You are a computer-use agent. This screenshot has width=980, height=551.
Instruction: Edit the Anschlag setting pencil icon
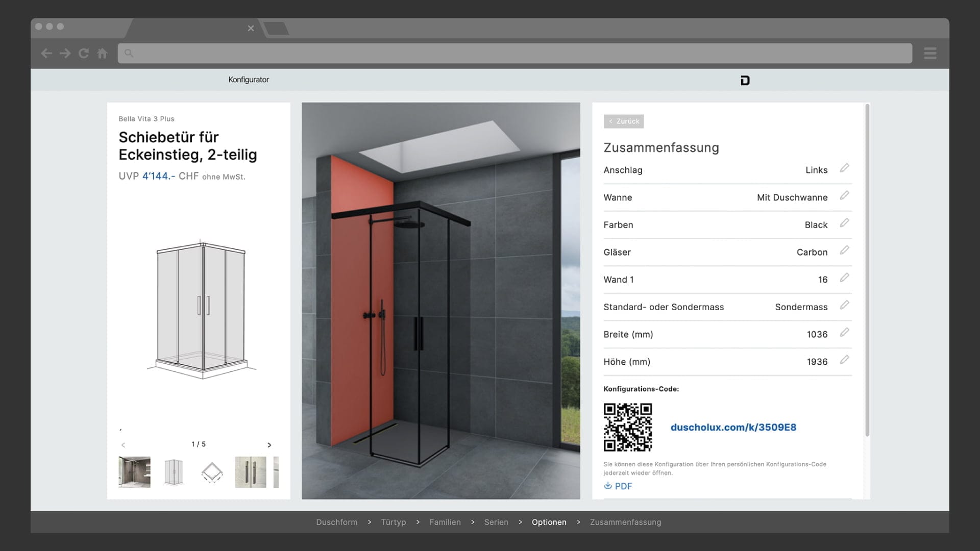point(844,168)
